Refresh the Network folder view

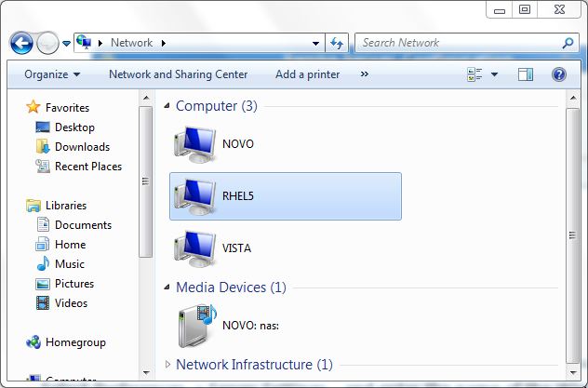pos(337,44)
